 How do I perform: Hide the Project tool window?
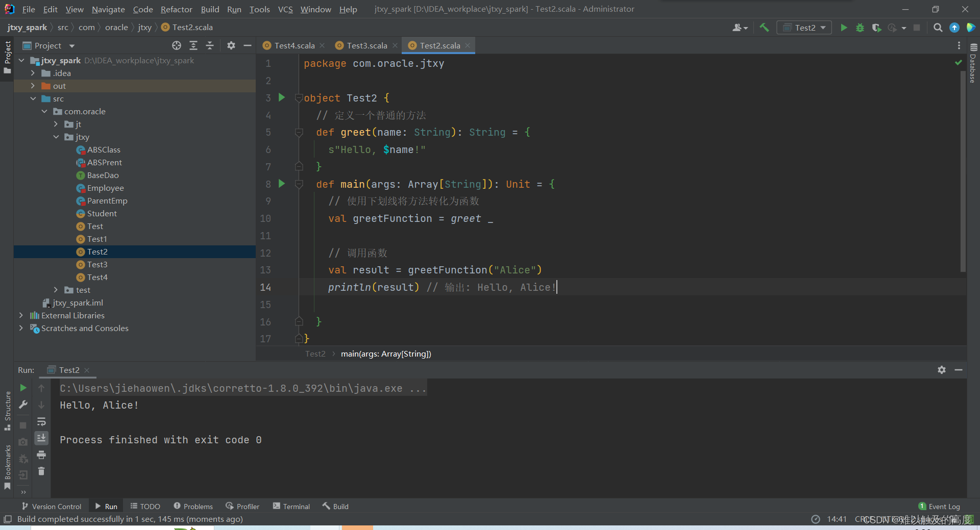pyautogui.click(x=248, y=45)
